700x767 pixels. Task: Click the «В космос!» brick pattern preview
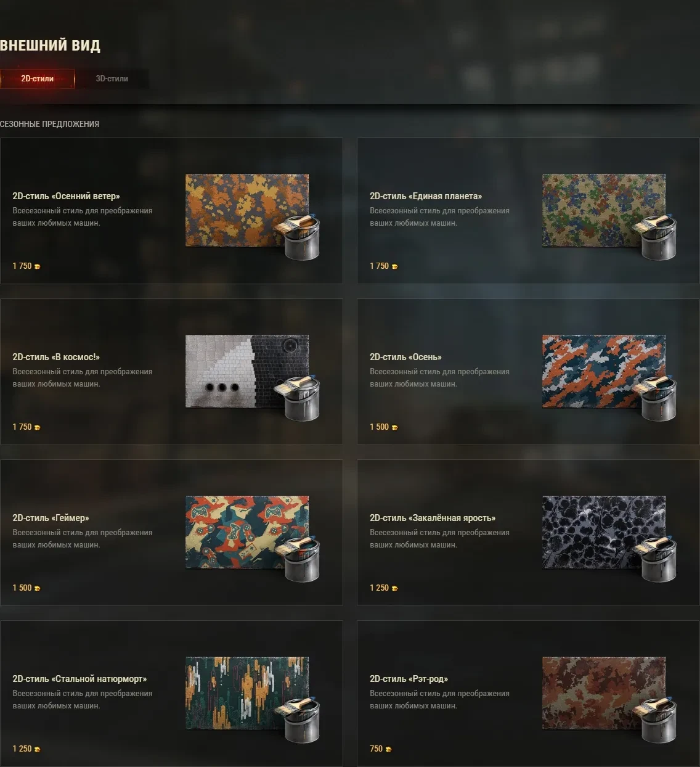[x=246, y=371]
